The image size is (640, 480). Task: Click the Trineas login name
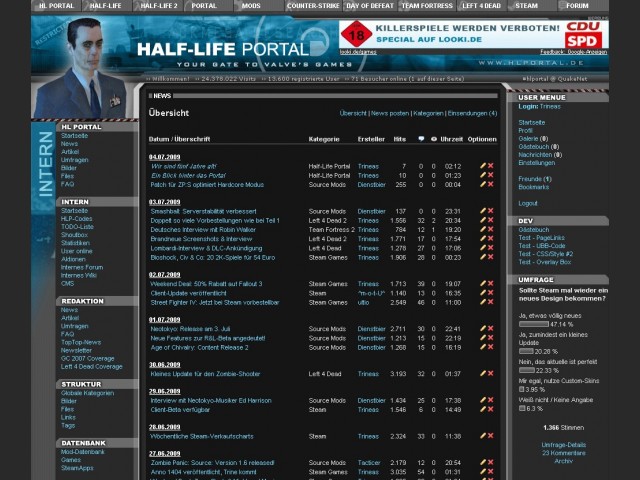pos(550,107)
